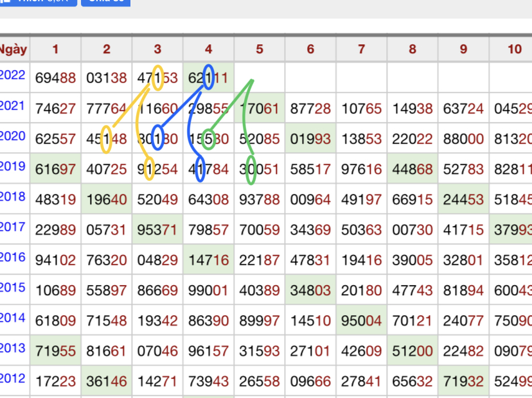532x398 pixels.
Task: Select column header 4
Action: [208, 49]
